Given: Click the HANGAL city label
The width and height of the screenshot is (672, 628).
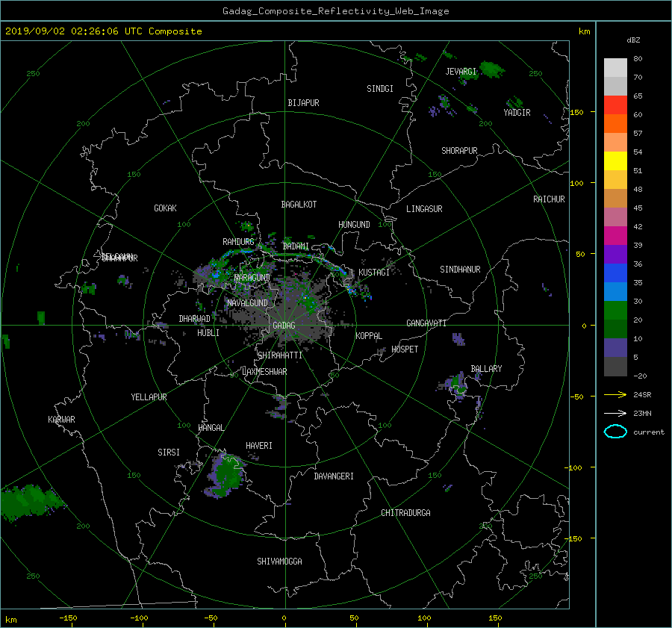Looking at the screenshot, I should point(211,428).
